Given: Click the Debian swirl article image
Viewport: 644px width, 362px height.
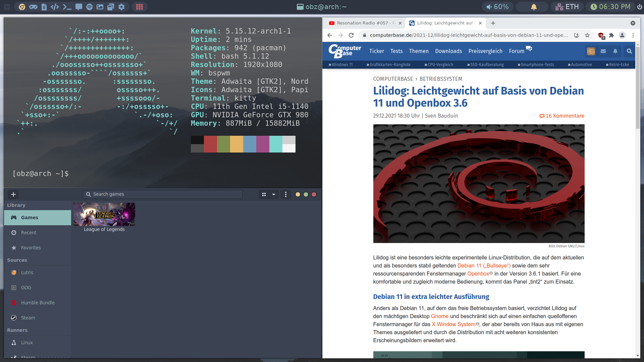Looking at the screenshot, I should coord(479,184).
